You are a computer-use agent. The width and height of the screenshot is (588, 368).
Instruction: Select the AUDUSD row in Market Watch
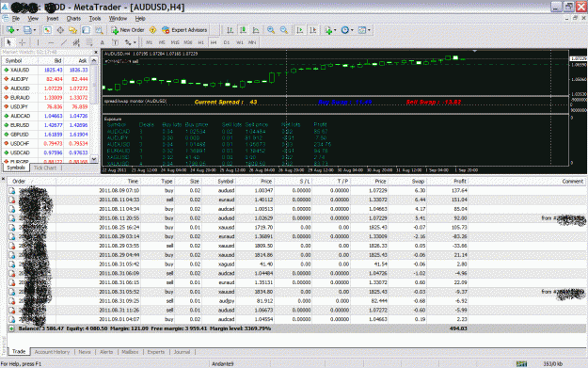(46, 88)
